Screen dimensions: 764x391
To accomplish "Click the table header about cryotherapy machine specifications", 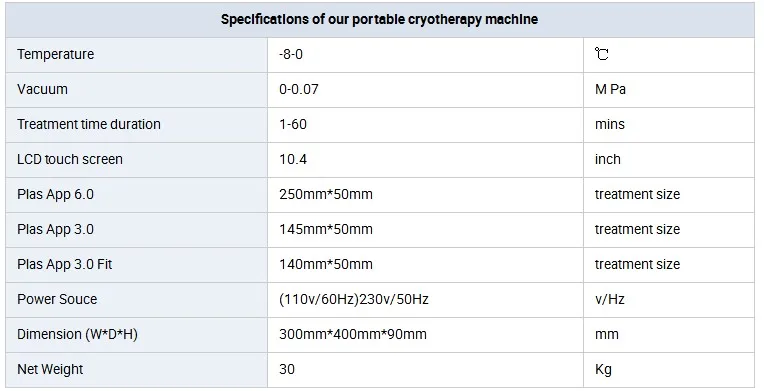I will pyautogui.click(x=379, y=20).
